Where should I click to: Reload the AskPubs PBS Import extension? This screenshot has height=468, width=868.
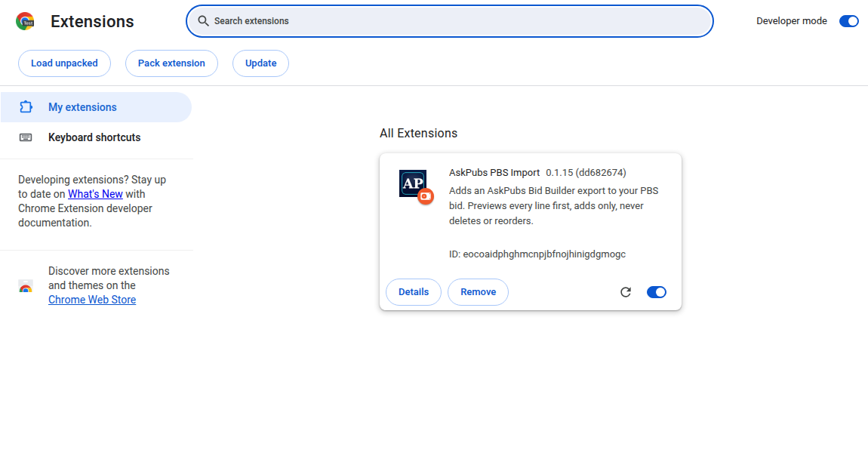pyautogui.click(x=626, y=292)
